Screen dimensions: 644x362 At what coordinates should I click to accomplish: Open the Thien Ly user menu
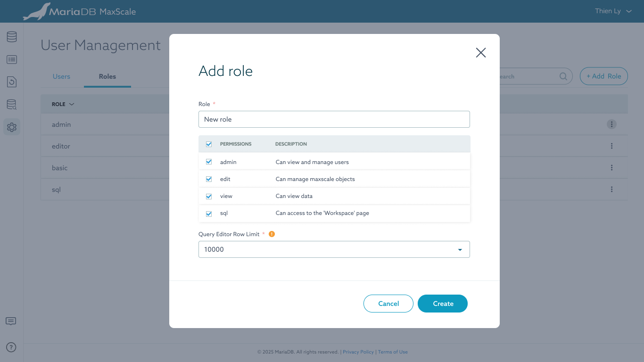click(613, 11)
